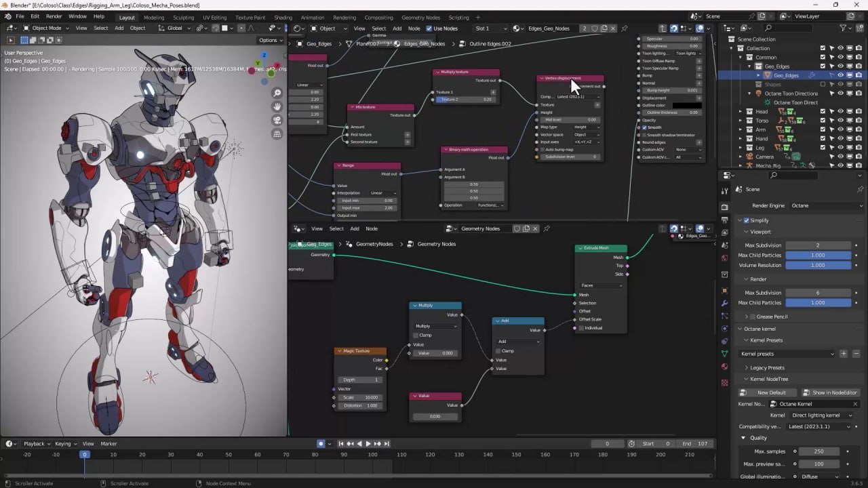Pin the Geometry Nodes tree
This screenshot has height=488, width=868.
[x=547, y=228]
